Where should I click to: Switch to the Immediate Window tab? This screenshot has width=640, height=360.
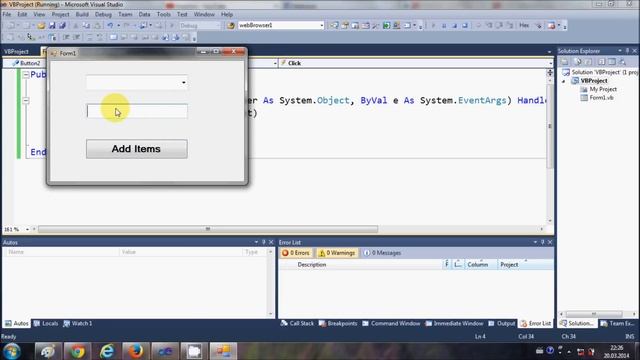[x=454, y=323]
